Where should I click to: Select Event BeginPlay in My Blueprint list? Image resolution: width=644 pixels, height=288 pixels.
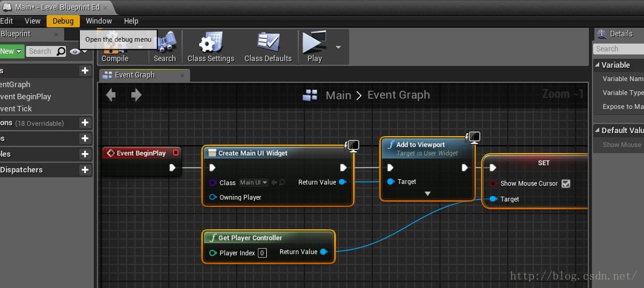tap(25, 97)
